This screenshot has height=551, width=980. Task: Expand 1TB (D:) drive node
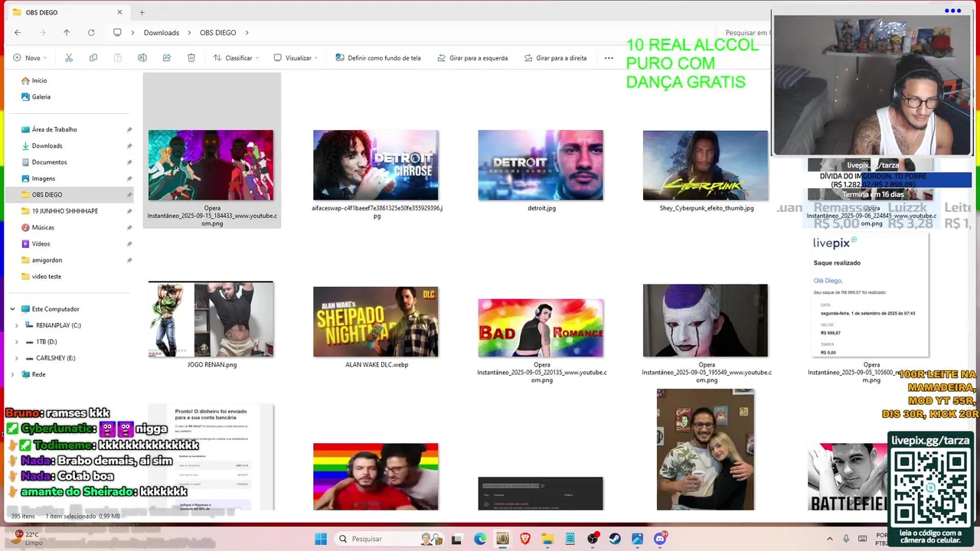click(x=17, y=341)
